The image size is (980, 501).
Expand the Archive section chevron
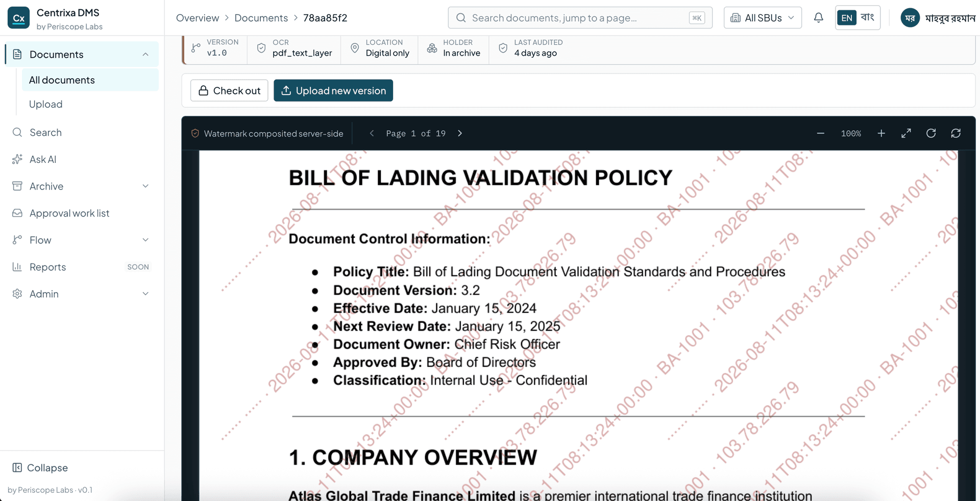145,186
